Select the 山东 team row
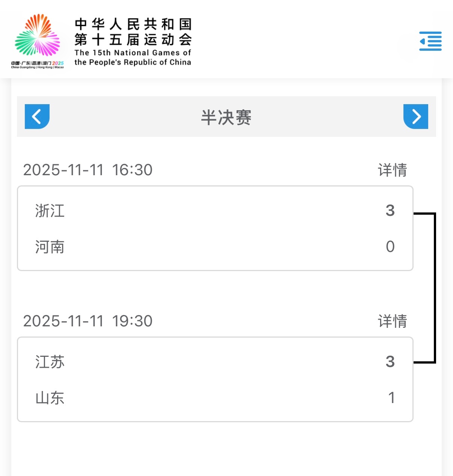The image size is (453, 476). click(x=215, y=398)
